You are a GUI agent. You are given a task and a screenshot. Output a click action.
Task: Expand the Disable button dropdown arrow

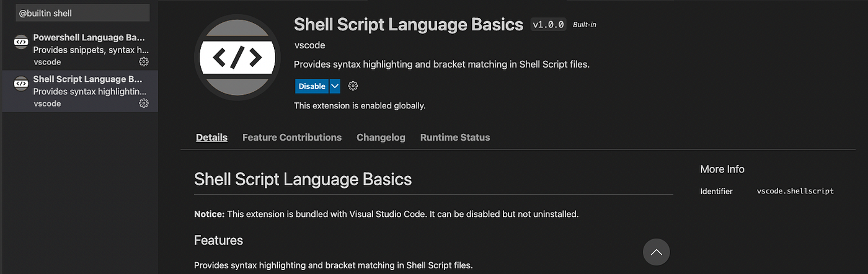tap(335, 86)
